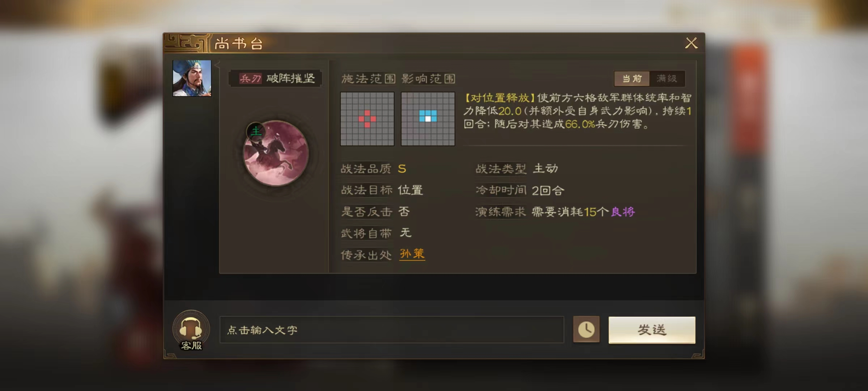Open the 孙策 inheritance source link

(412, 254)
